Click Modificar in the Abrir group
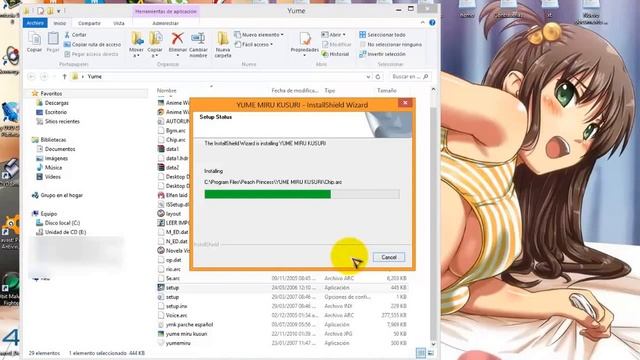The width and height of the screenshot is (640, 360). click(337, 44)
